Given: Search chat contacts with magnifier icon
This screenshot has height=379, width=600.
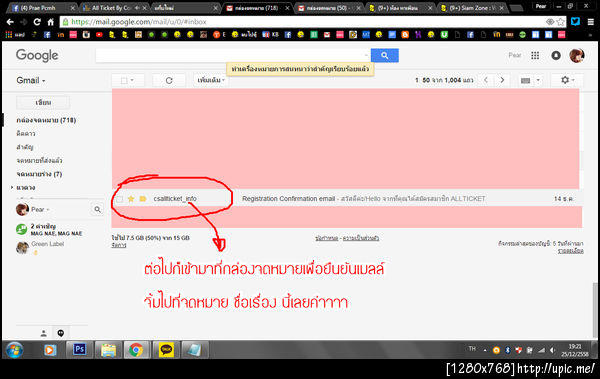Looking at the screenshot, I should pos(98,209).
